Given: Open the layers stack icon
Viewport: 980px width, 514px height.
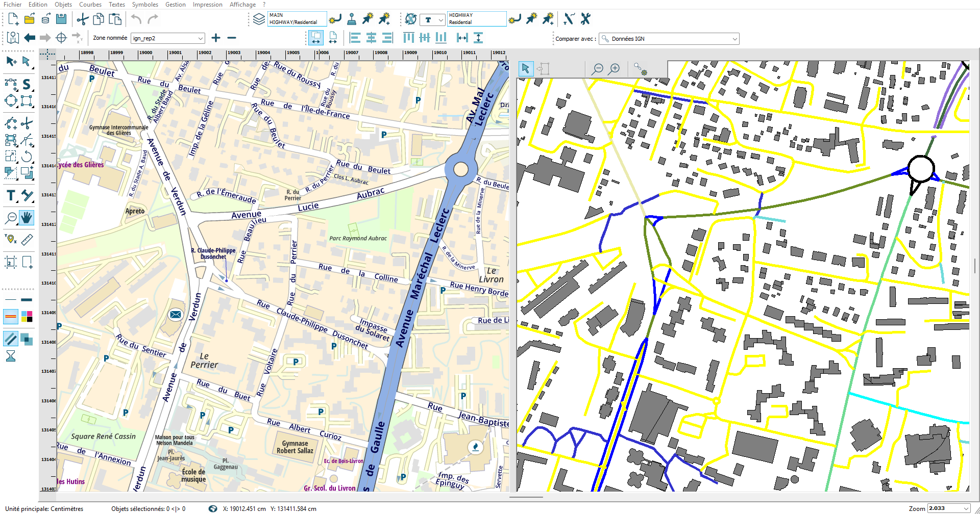Looking at the screenshot, I should 259,19.
